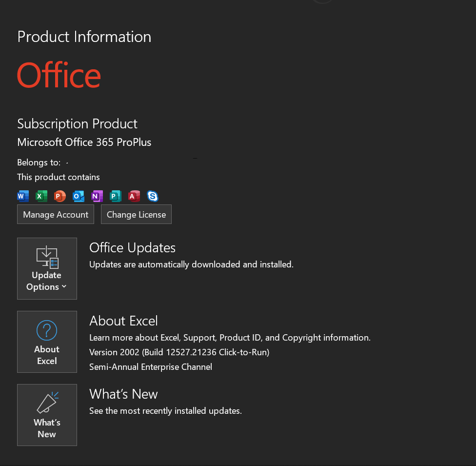The height and width of the screenshot is (466, 476).
Task: Click the 'Learn more about Excel' description
Action: tap(230, 338)
